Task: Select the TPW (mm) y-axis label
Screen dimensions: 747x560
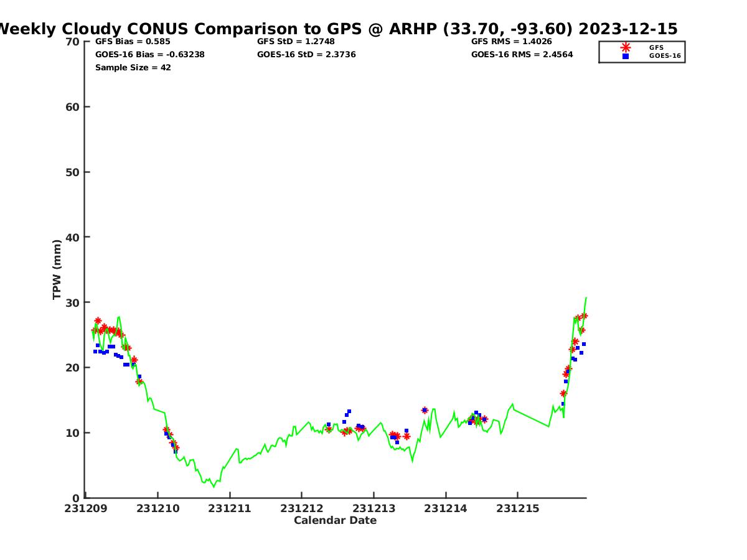Action: [x=57, y=269]
